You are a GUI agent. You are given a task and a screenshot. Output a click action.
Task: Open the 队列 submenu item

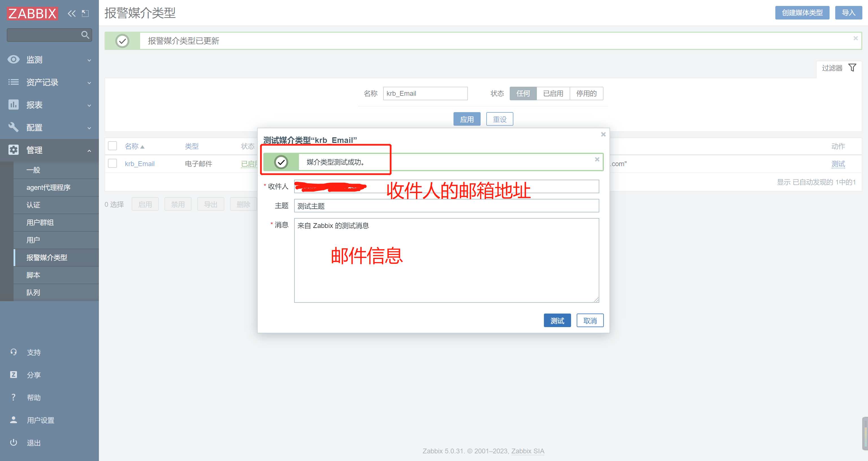[x=56, y=293]
